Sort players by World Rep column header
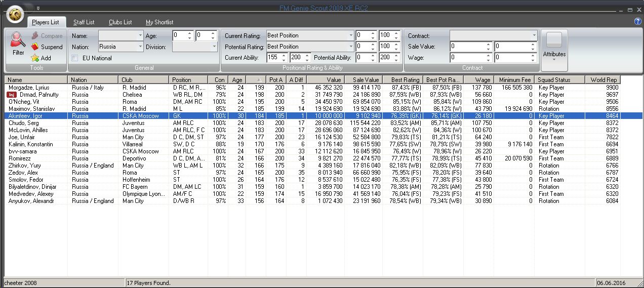 click(602, 79)
